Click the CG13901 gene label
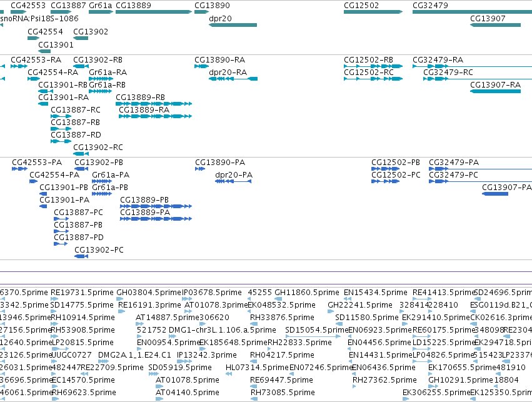The width and height of the screenshot is (532, 402). [56, 45]
